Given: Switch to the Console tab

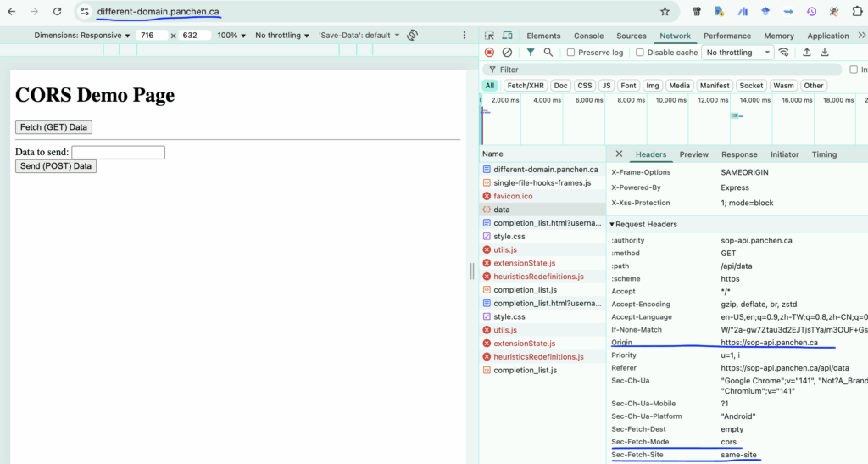Looking at the screenshot, I should pos(588,36).
